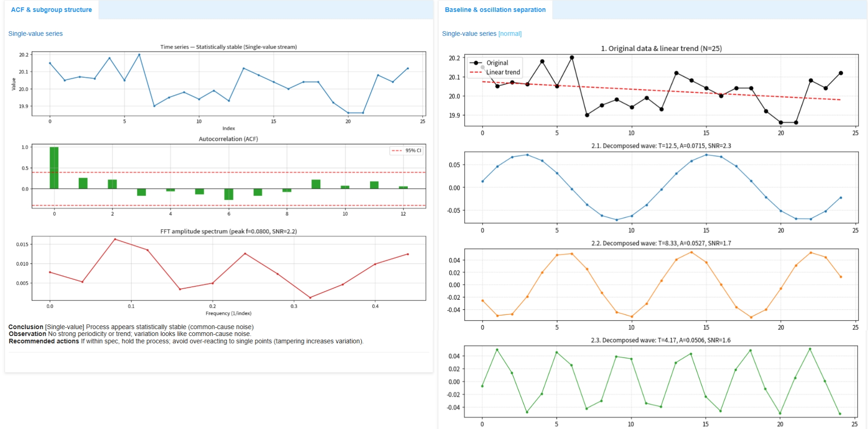Image resolution: width=868 pixels, height=429 pixels.
Task: Click the 'FFT amplitude spectrum' chart title
Action: pos(229,232)
